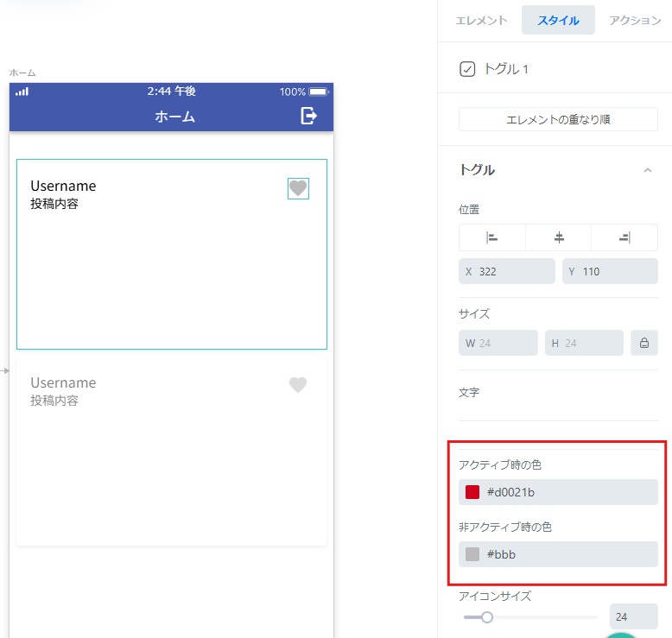Align the element to the right edge
The height and width of the screenshot is (638, 672).
(624, 237)
